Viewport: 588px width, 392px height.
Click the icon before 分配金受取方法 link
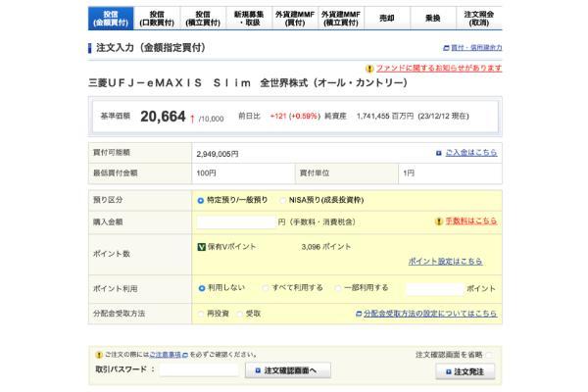point(359,314)
